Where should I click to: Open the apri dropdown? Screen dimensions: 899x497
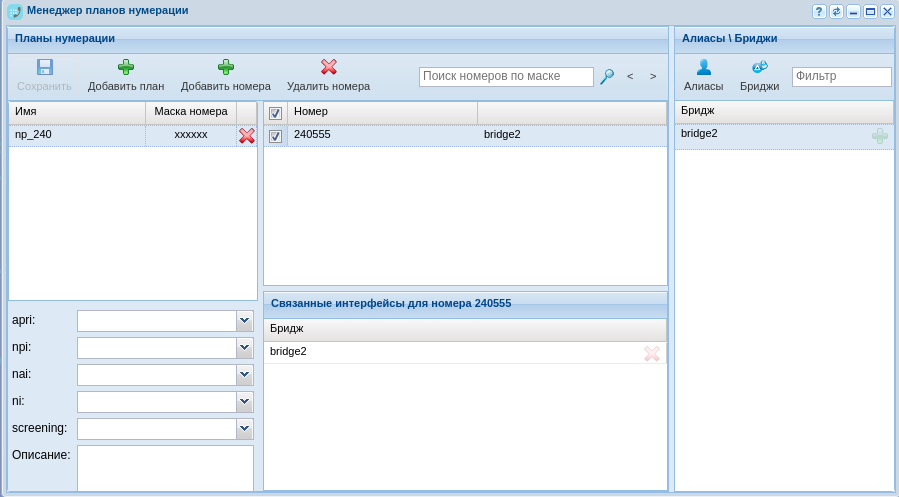[245, 321]
